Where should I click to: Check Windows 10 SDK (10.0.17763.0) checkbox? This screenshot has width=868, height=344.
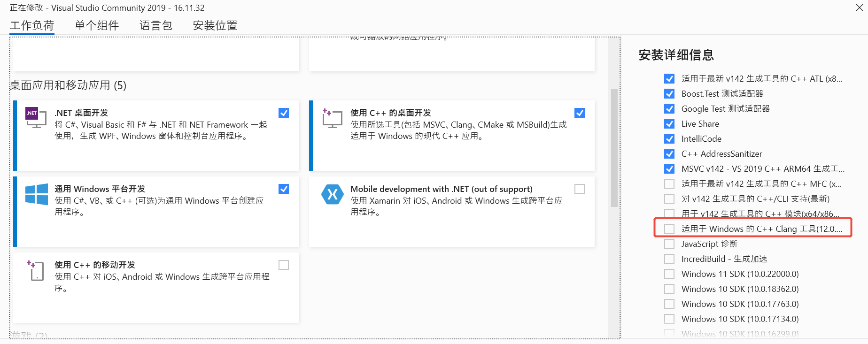click(669, 304)
